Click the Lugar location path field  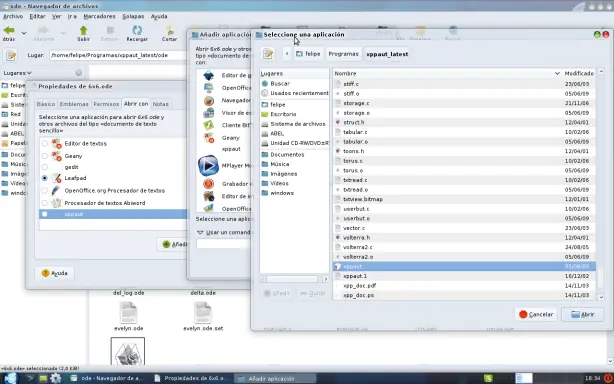click(x=117, y=55)
